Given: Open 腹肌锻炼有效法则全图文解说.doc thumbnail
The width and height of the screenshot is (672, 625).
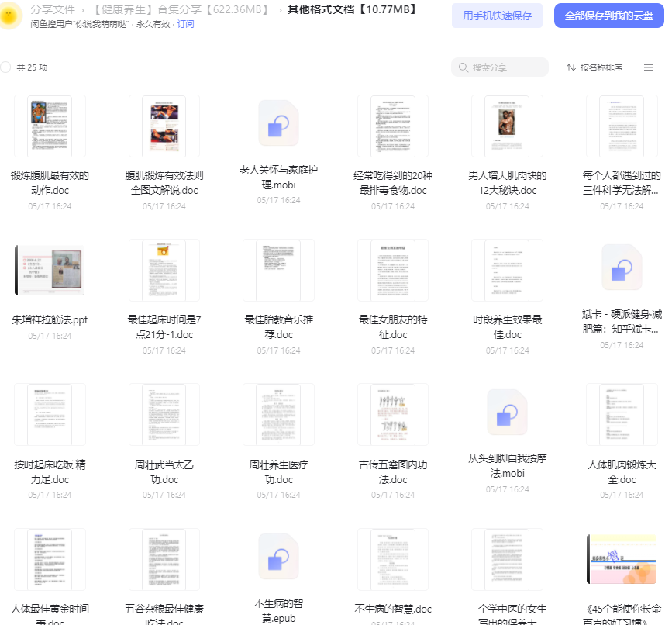Looking at the screenshot, I should pyautogui.click(x=164, y=126).
